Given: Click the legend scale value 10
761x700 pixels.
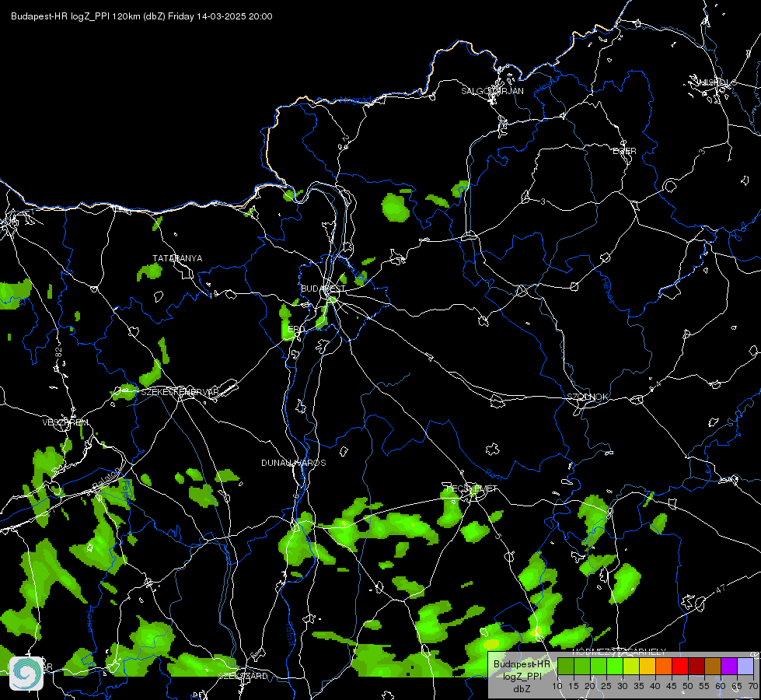Looking at the screenshot, I should (x=557, y=687).
